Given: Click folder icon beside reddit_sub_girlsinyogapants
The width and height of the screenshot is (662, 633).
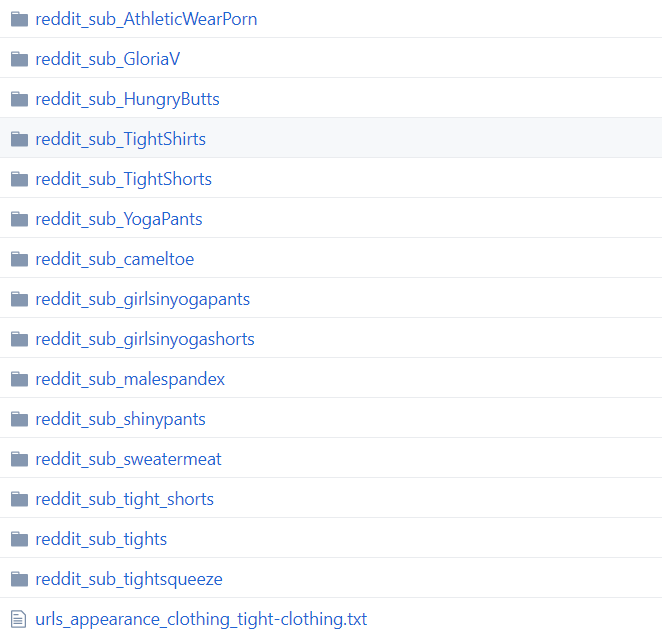Looking at the screenshot, I should pyautogui.click(x=19, y=299).
